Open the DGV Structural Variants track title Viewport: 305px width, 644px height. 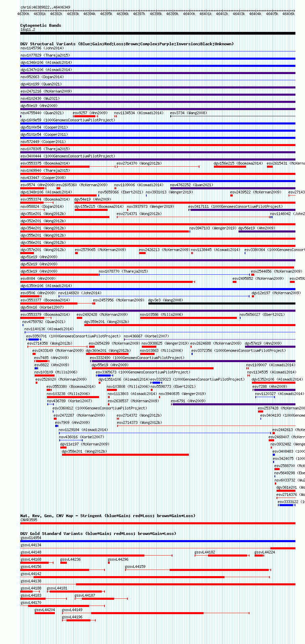(127, 44)
